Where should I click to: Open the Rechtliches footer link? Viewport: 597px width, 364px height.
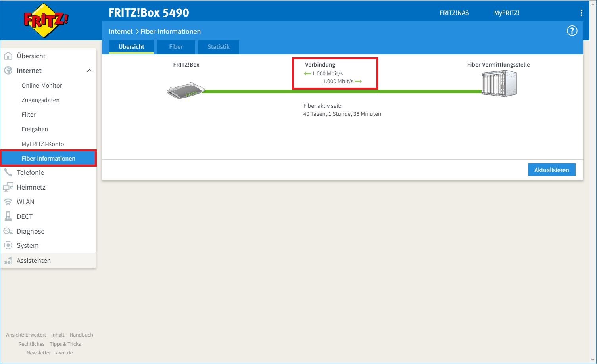tap(31, 344)
